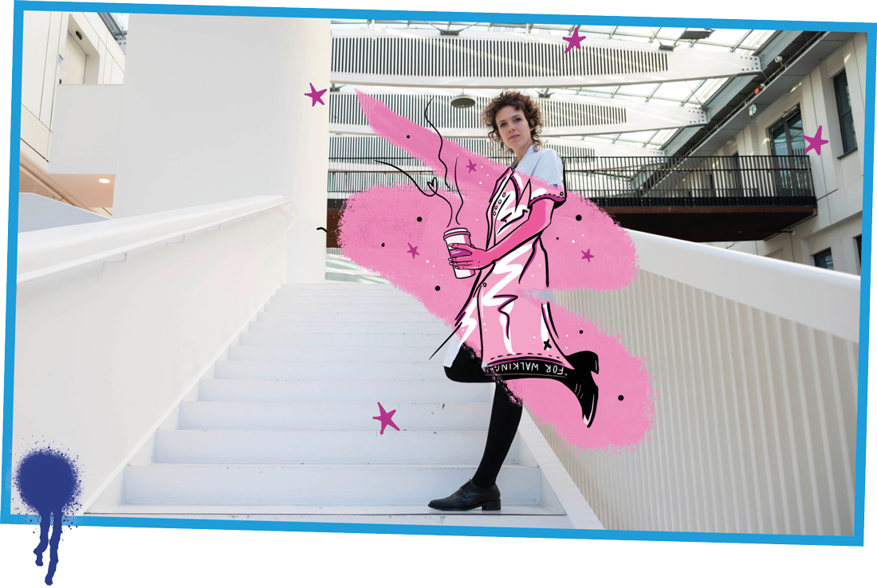The height and width of the screenshot is (588, 877).
Task: Click the blue paint splatter in the corner
Action: pos(48,486)
